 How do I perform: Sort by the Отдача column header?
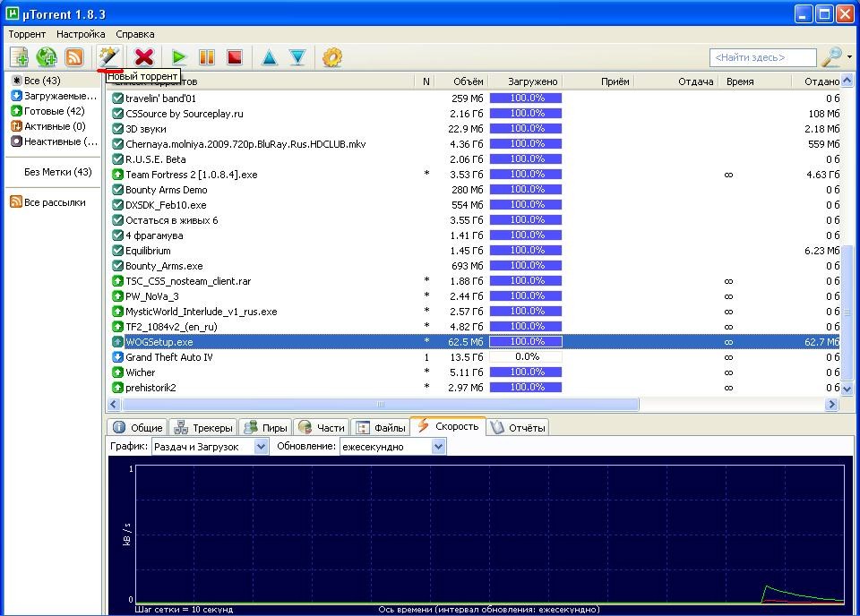point(675,81)
